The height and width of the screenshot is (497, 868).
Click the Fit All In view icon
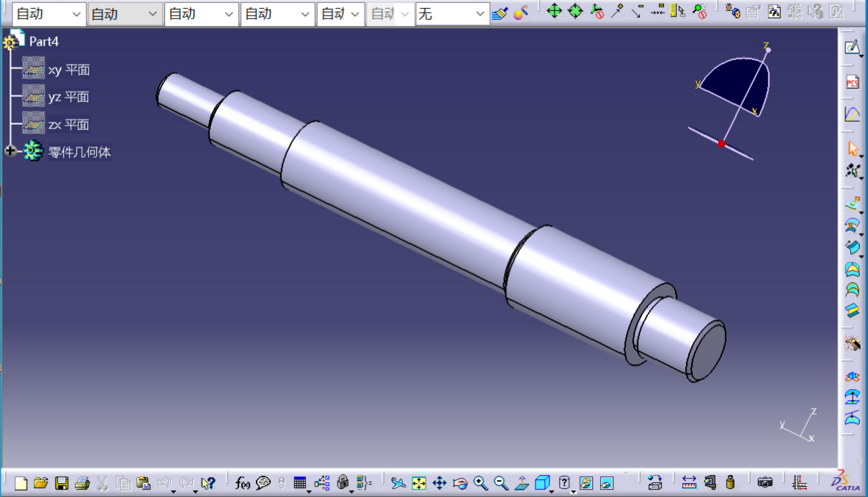419,483
